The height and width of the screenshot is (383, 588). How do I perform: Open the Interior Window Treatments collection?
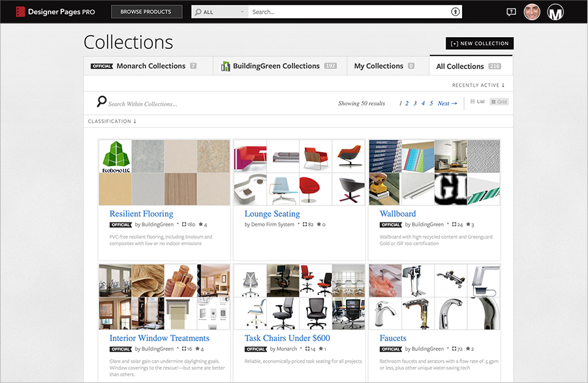point(159,338)
